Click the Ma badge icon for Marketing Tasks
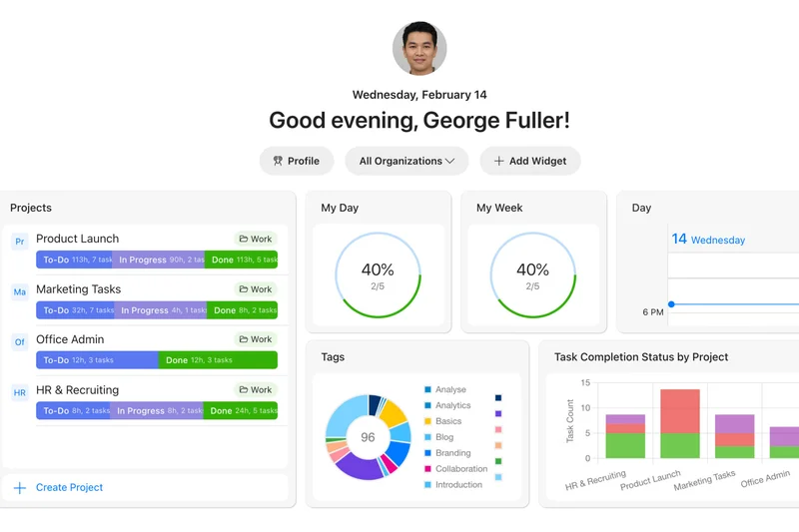799x532 pixels. (20, 291)
